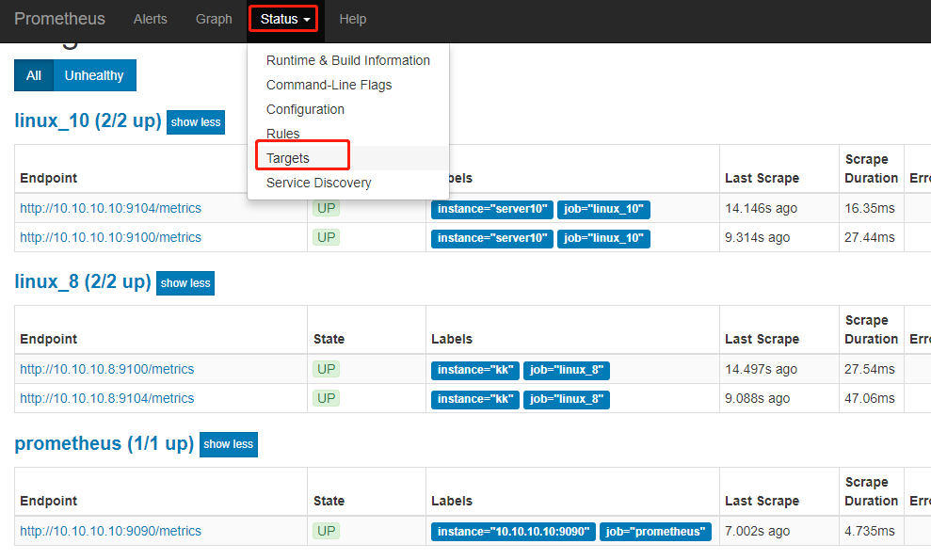Click 47.06ms scrape duration value
The image size is (931, 560).
[869, 398]
